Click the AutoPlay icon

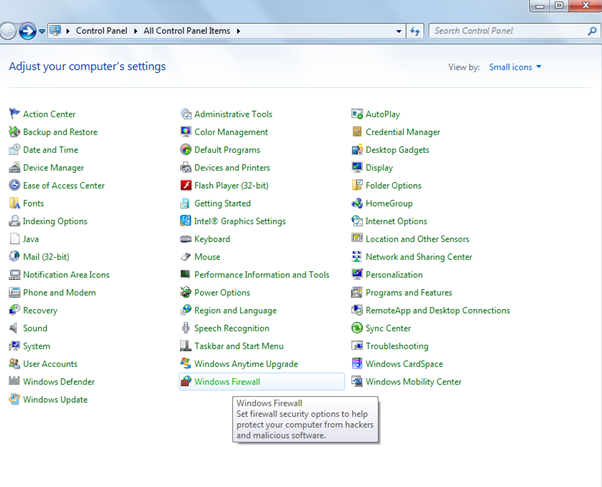357,114
